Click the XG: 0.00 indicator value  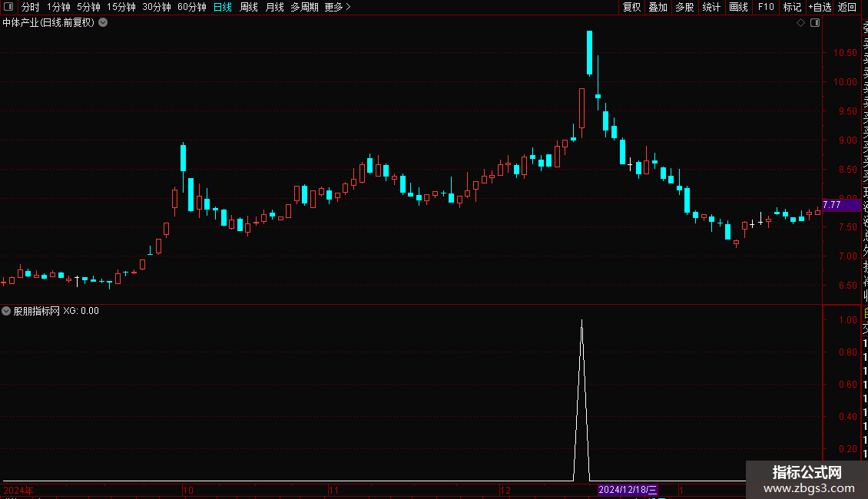pyautogui.click(x=81, y=311)
